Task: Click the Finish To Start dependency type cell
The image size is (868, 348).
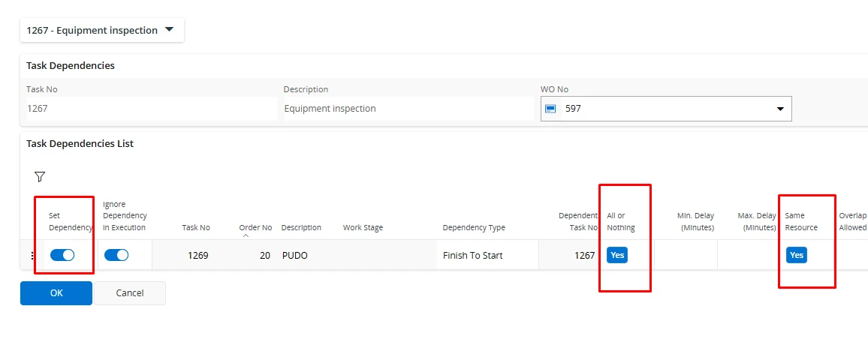Action: (473, 256)
